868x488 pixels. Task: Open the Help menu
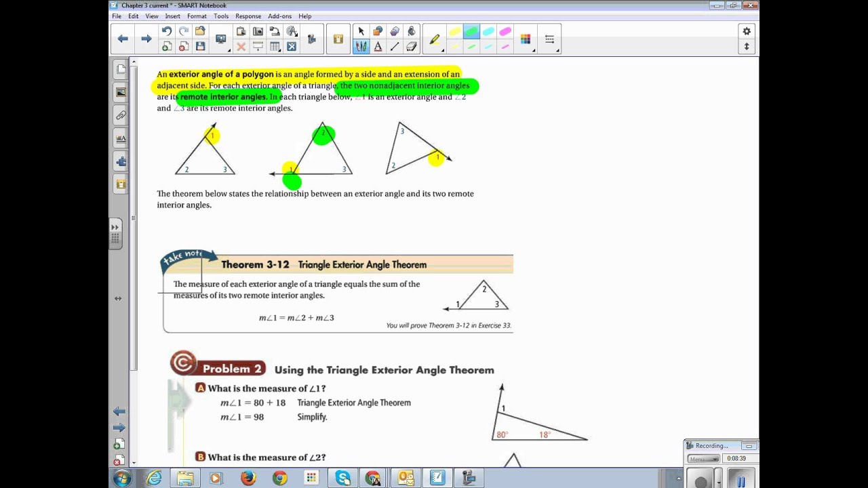305,16
